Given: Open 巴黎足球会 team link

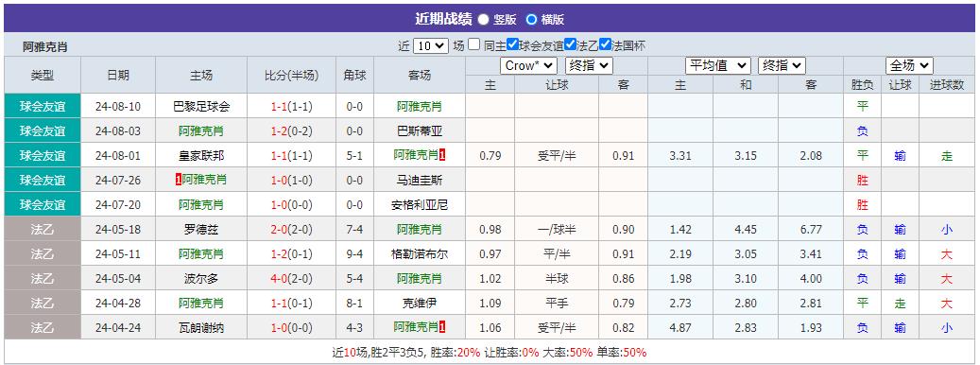Looking at the screenshot, I should click(x=201, y=107).
